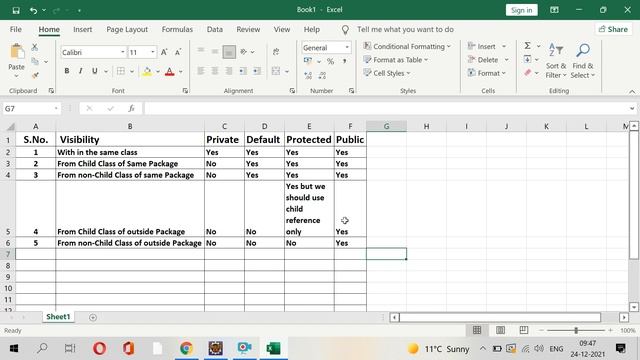Apply red font color

(x=170, y=72)
